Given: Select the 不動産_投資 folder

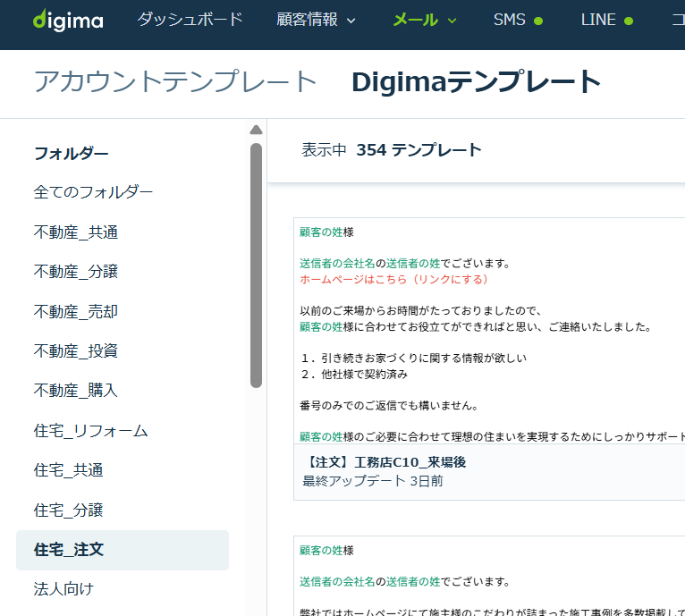Looking at the screenshot, I should [x=76, y=350].
